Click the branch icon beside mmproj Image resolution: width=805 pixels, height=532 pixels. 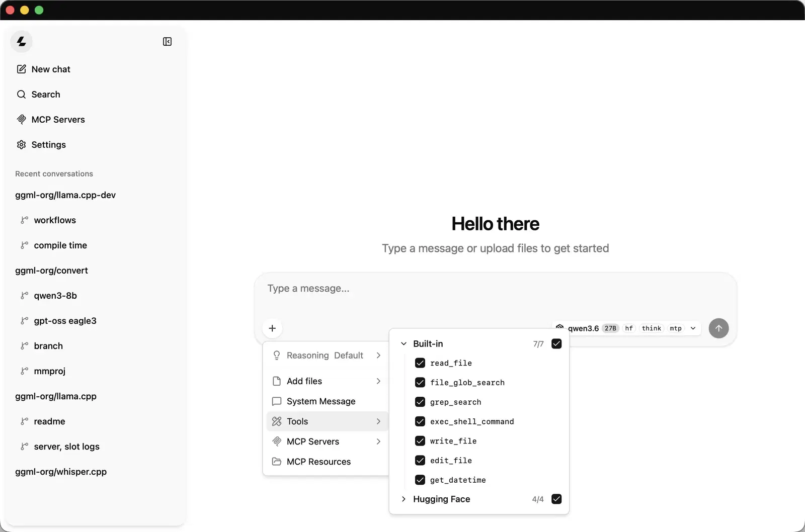[24, 371]
